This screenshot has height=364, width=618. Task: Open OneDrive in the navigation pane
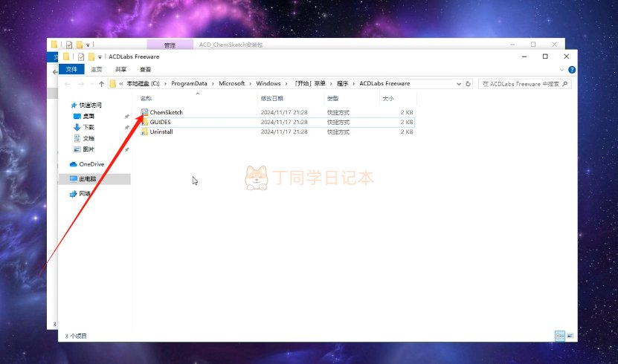point(91,164)
